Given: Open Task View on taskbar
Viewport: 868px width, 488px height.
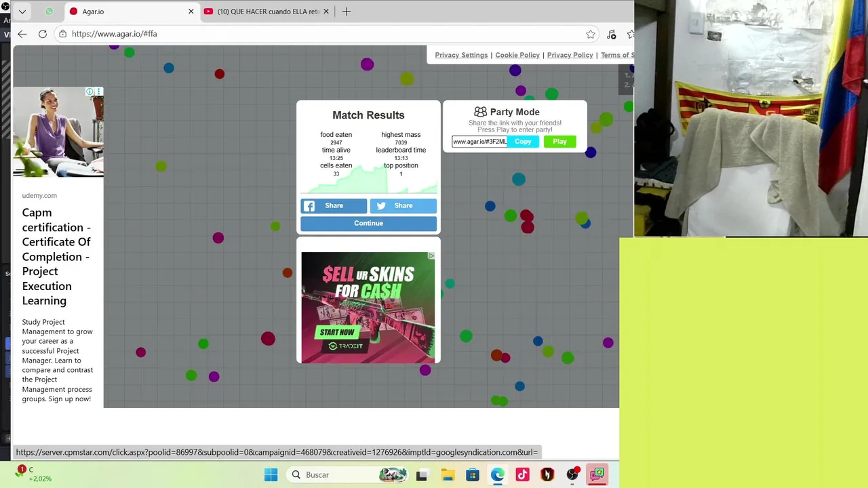Looking at the screenshot, I should click(422, 475).
